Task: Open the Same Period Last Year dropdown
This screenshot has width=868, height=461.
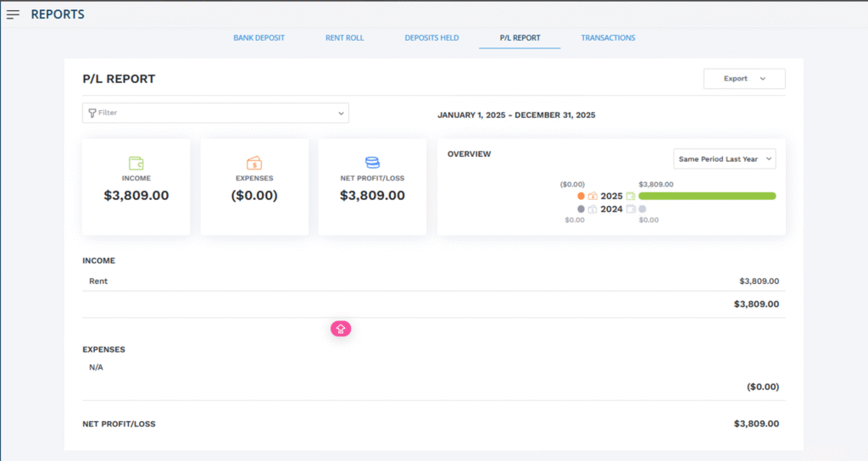Action: (724, 159)
